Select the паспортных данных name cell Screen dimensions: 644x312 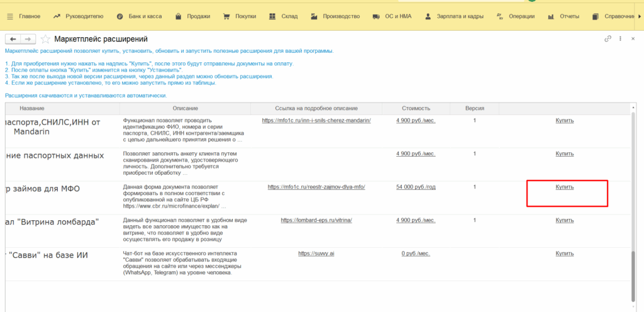[x=62, y=164]
